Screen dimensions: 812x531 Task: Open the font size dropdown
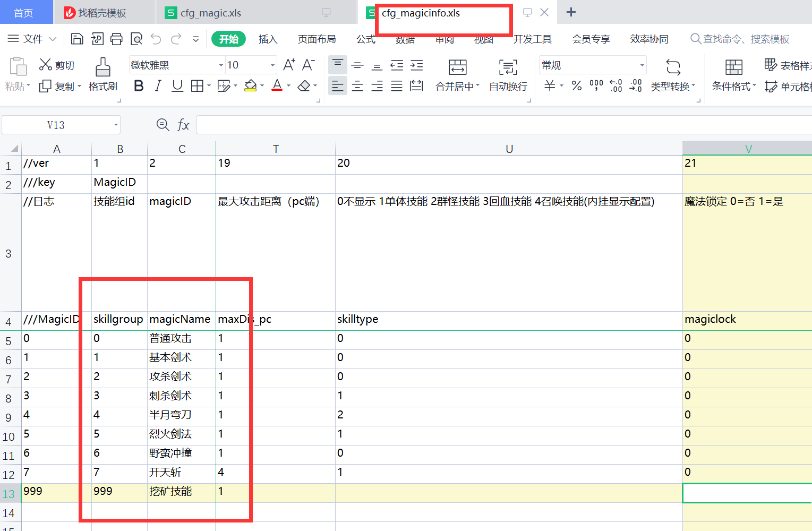(272, 65)
